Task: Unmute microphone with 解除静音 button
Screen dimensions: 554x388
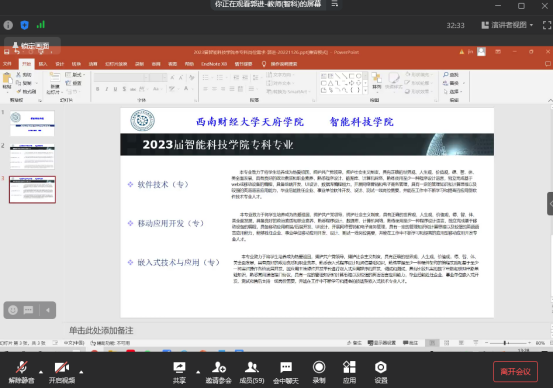Action: point(22,372)
